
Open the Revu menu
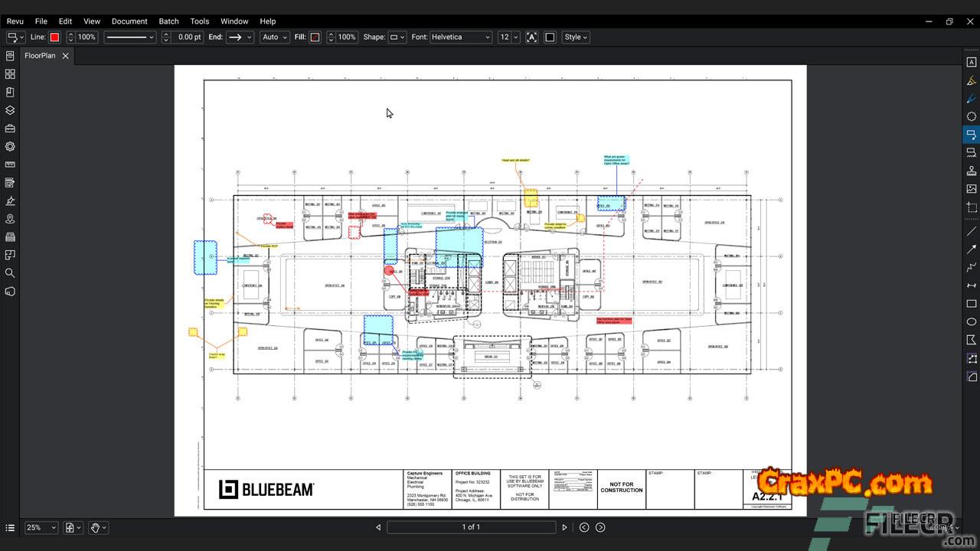[x=15, y=21]
